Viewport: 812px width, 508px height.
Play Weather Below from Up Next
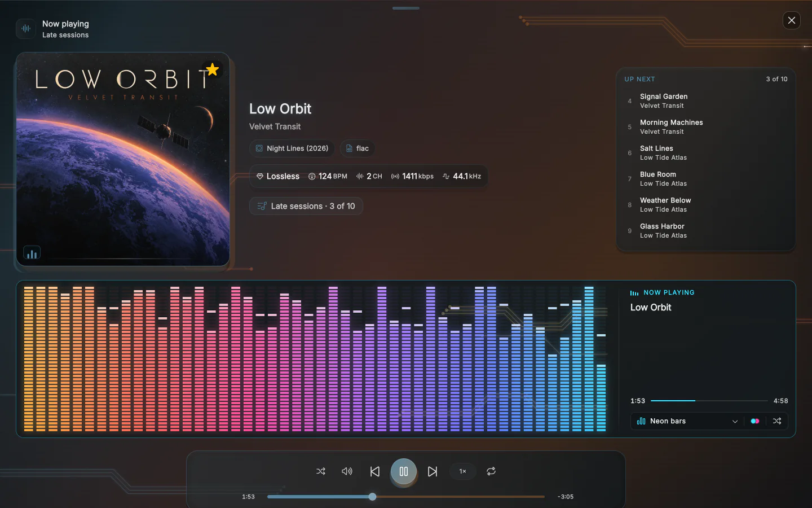click(706, 205)
